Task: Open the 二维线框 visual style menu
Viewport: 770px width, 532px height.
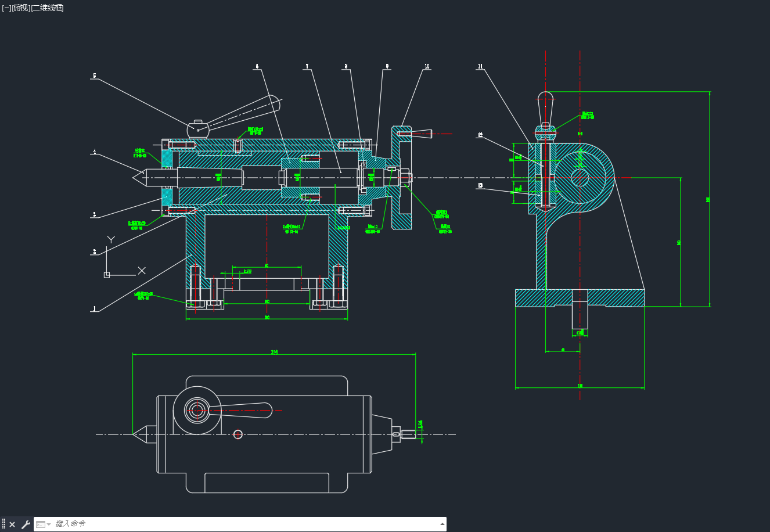Action: click(x=47, y=8)
